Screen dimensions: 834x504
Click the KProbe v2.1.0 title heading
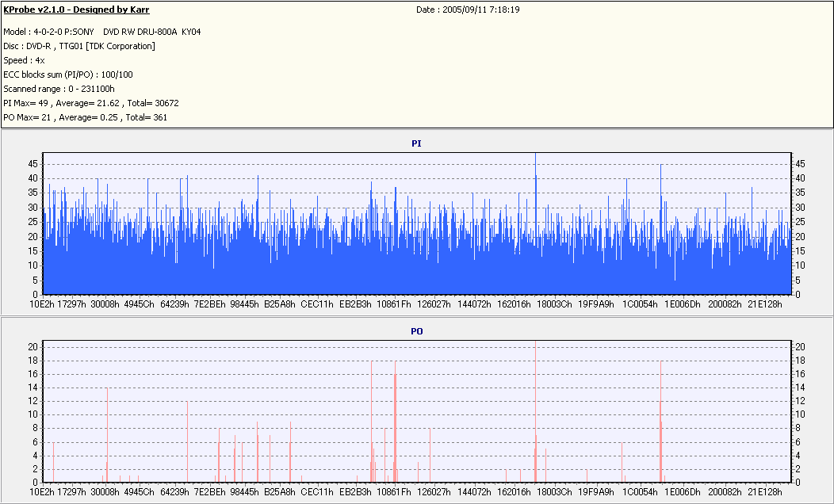point(76,10)
